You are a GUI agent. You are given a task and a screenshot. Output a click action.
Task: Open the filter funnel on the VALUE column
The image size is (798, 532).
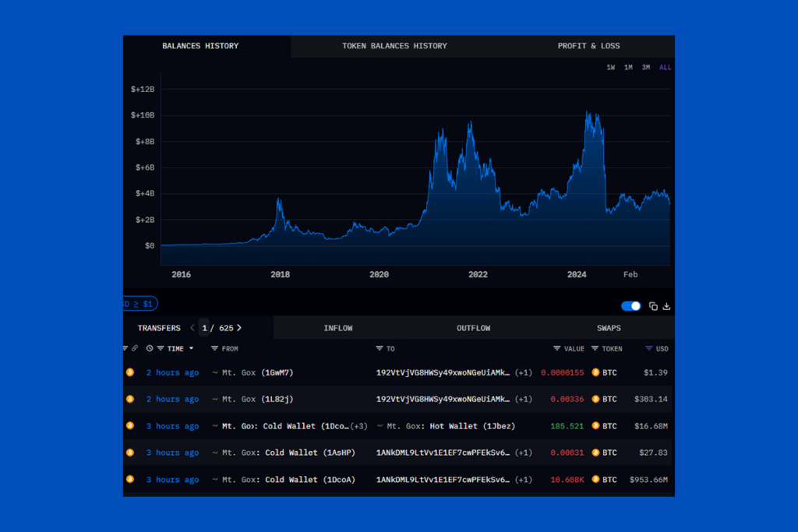point(557,349)
